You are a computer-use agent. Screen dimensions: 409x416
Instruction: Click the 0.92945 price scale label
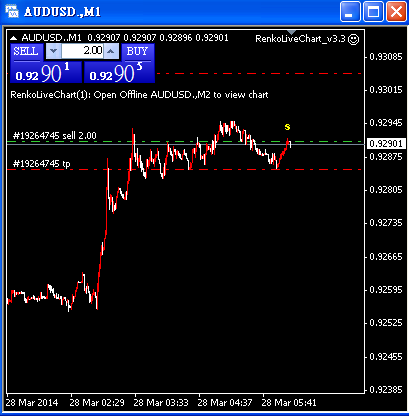(386, 123)
